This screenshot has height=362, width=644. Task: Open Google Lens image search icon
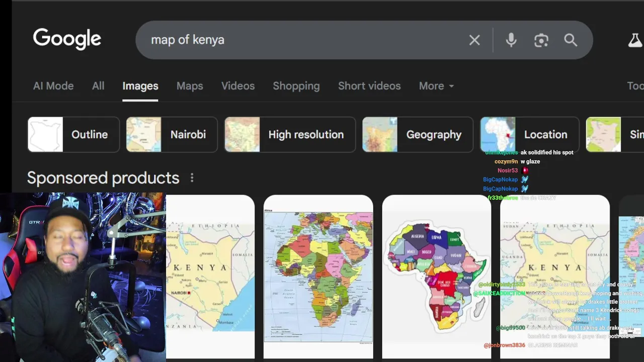point(541,40)
